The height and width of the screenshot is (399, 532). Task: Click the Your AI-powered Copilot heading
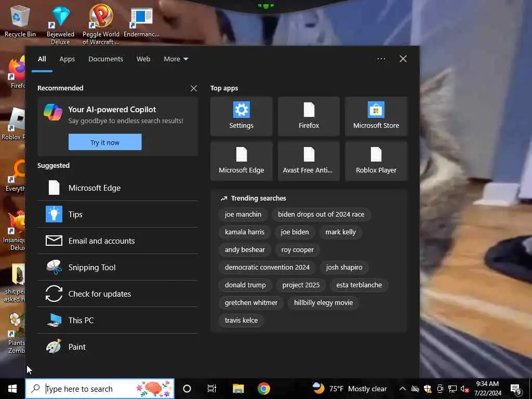[112, 110]
